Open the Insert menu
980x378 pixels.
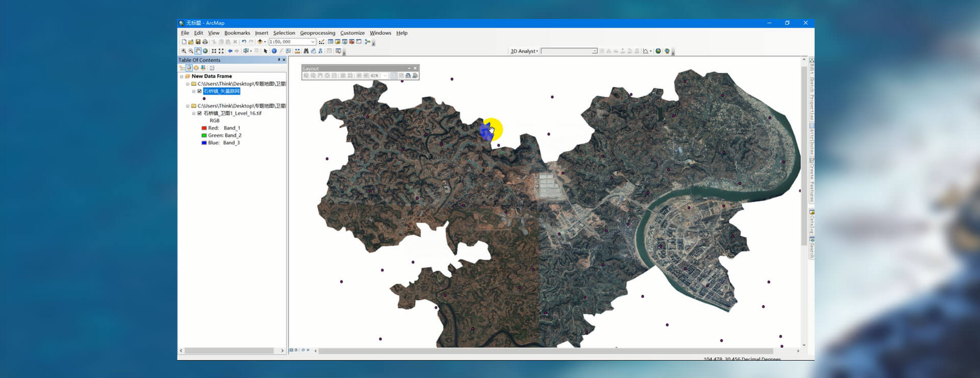pyautogui.click(x=261, y=33)
